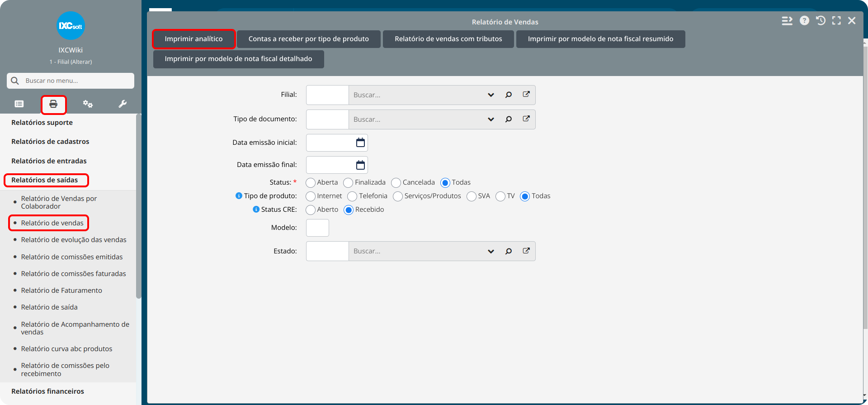This screenshot has width=868, height=405.
Task: Select Tipo de produto Todas radio
Action: coord(525,196)
